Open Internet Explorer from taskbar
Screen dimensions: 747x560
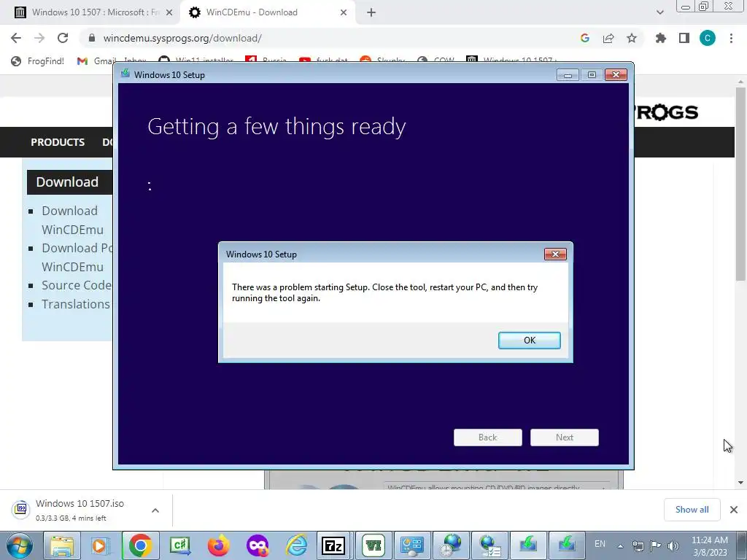point(296,545)
